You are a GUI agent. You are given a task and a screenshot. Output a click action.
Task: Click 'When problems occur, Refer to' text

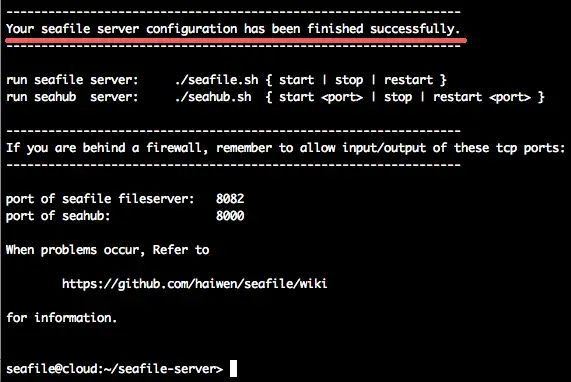click(x=107, y=250)
